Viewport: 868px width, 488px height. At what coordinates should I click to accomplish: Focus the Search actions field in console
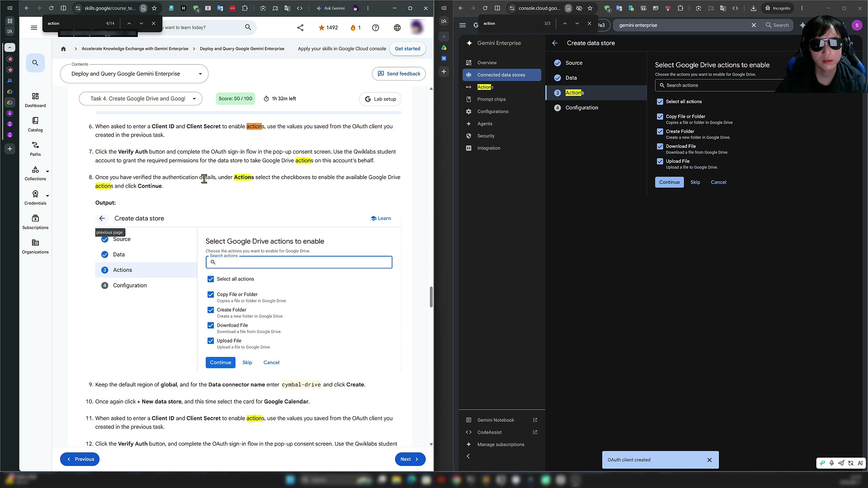point(719,85)
